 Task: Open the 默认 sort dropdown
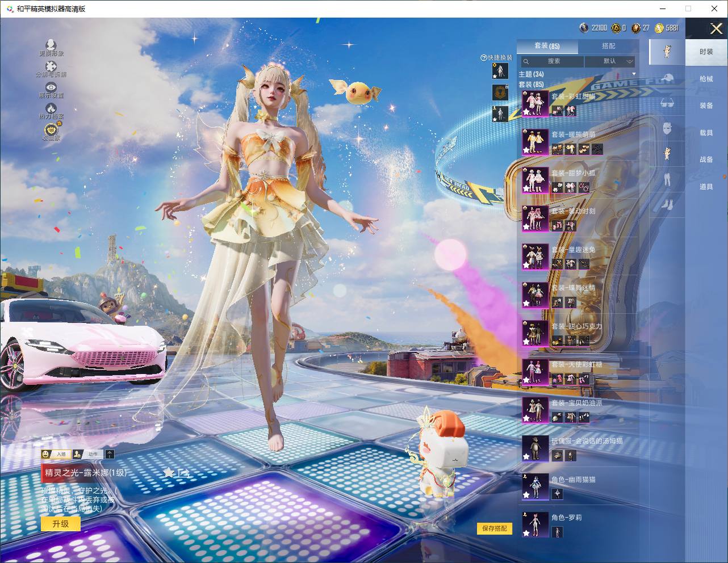pyautogui.click(x=610, y=61)
